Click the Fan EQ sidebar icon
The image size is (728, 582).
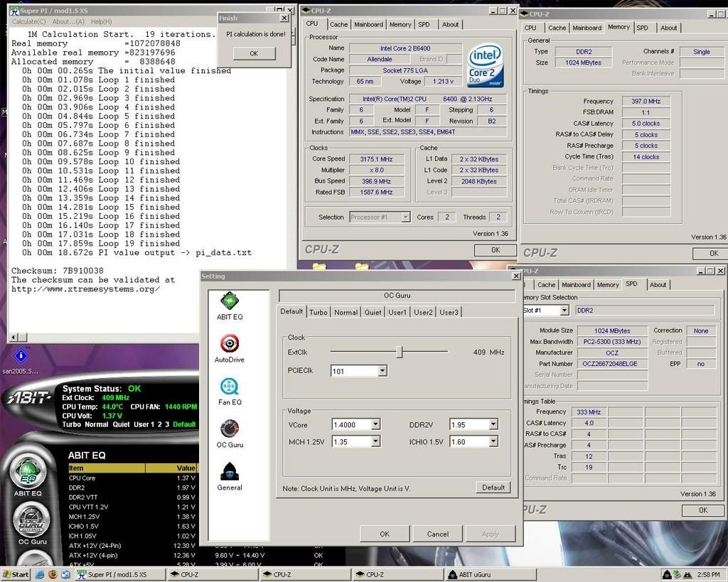click(x=229, y=387)
